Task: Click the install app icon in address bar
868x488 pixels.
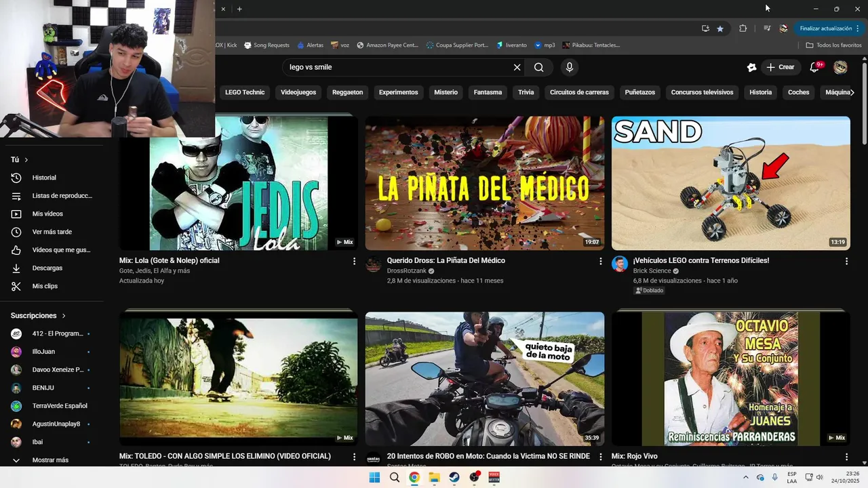Action: tap(705, 28)
